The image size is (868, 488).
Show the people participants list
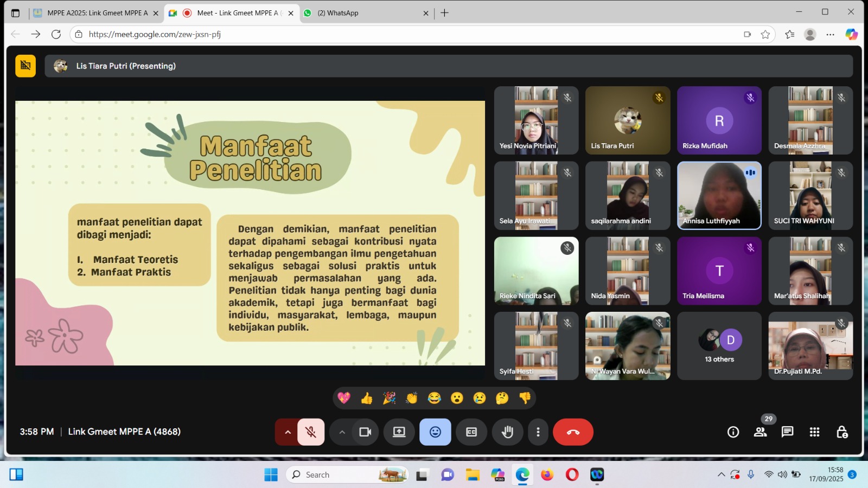pyautogui.click(x=760, y=432)
